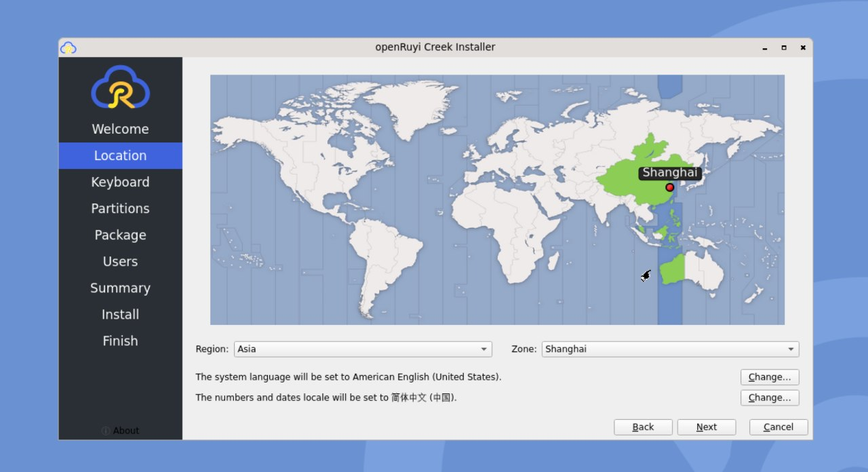Select the Welcome step in sidebar
Viewport: 868px width, 472px height.
[120, 129]
